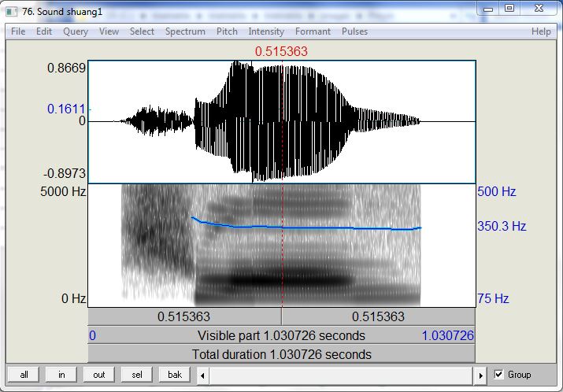This screenshot has height=392, width=563.
Task: Play the Visible part 1.030726 seconds bar
Action: (282, 335)
